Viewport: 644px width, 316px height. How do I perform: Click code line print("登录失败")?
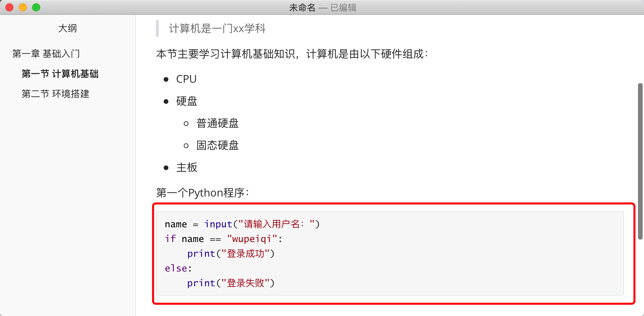pyautogui.click(x=231, y=283)
